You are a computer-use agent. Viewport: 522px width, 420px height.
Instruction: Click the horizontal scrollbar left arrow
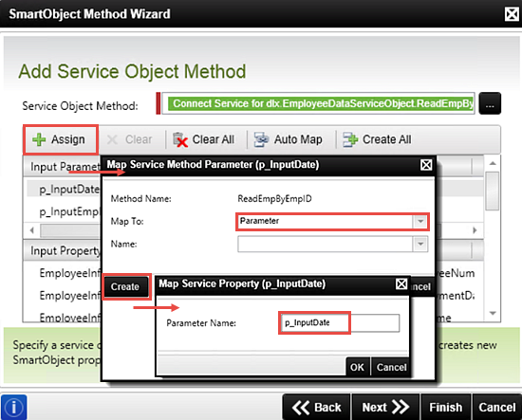click(x=32, y=230)
